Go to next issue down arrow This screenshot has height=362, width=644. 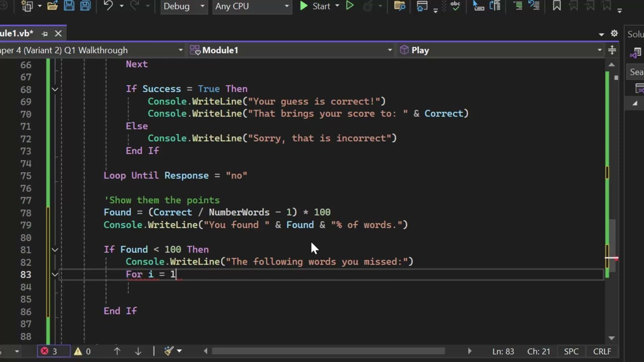pyautogui.click(x=138, y=351)
